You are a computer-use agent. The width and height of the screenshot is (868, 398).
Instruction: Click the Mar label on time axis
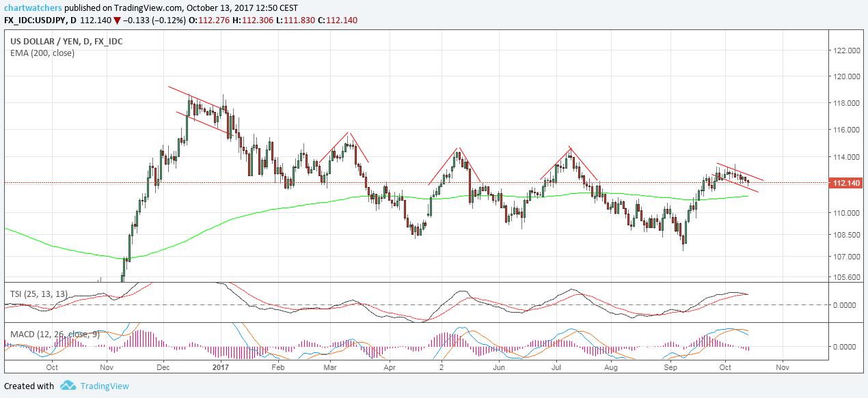[329, 367]
